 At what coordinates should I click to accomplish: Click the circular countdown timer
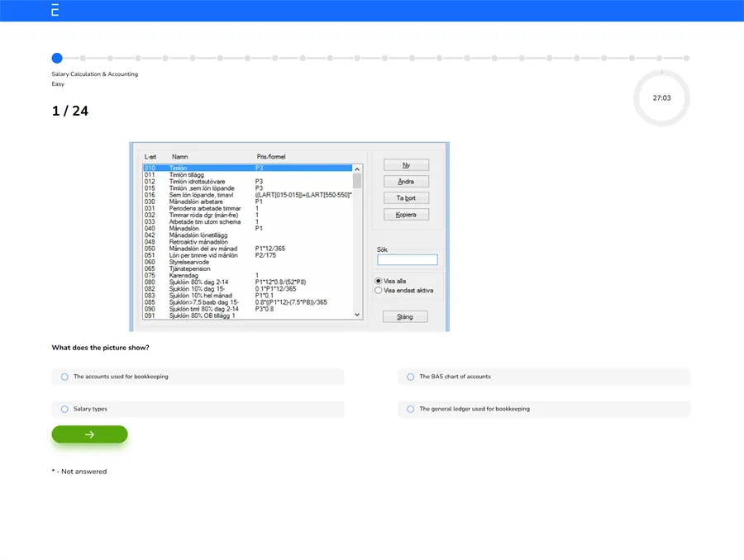(x=661, y=97)
